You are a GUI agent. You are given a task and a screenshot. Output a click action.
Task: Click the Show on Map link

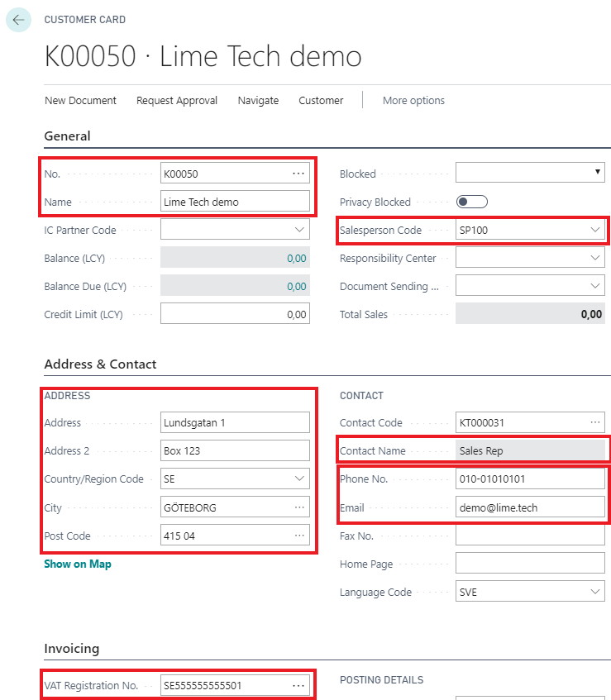77,564
